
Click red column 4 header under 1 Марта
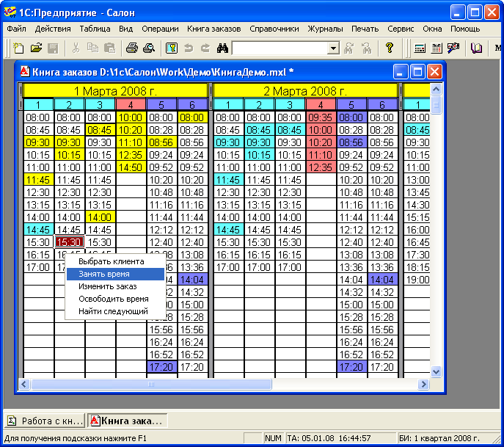click(131, 105)
